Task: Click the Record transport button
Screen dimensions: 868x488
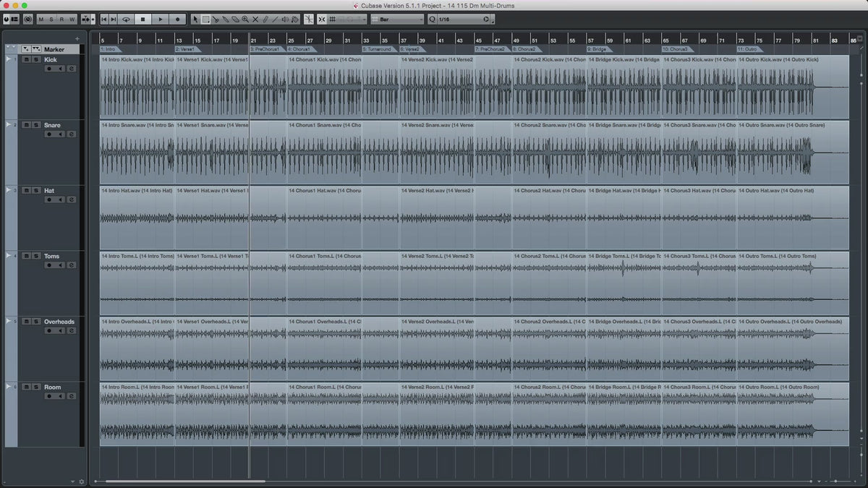Action: (x=177, y=20)
